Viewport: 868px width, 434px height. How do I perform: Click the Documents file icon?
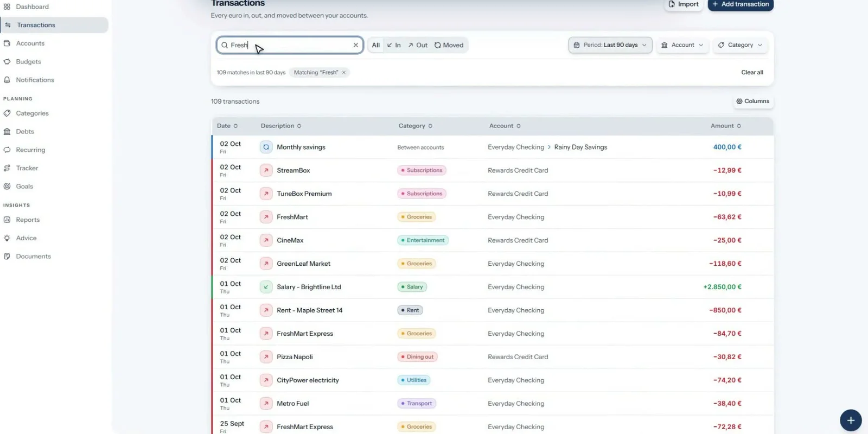point(7,256)
